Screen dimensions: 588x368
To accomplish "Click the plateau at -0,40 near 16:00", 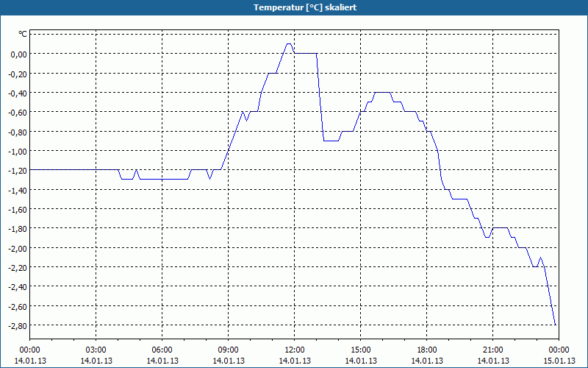I will [382, 93].
